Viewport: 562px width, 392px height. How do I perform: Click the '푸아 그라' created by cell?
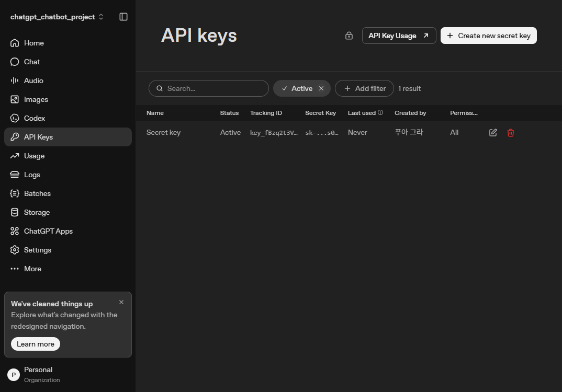[409, 132]
